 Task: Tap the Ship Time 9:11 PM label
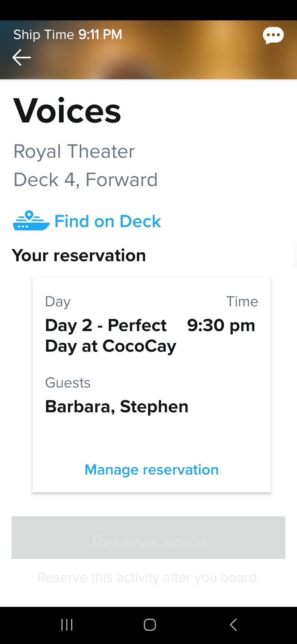tap(68, 35)
